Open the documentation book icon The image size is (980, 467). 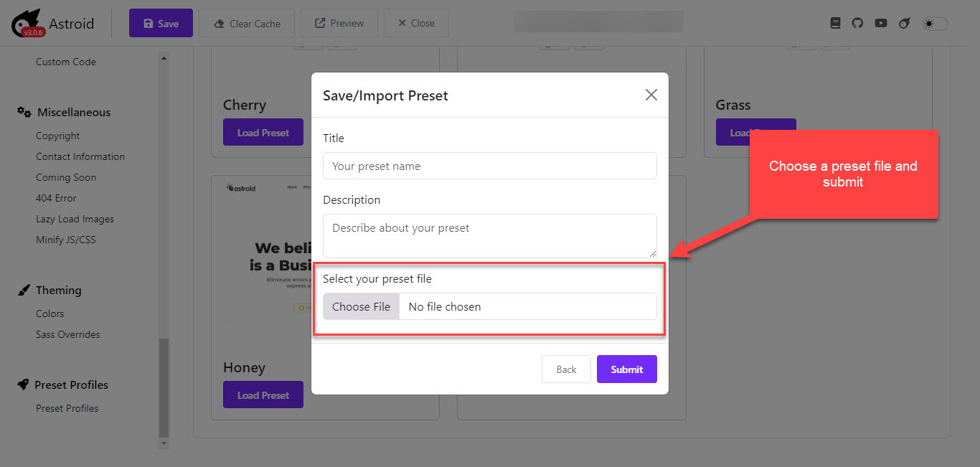pos(835,23)
